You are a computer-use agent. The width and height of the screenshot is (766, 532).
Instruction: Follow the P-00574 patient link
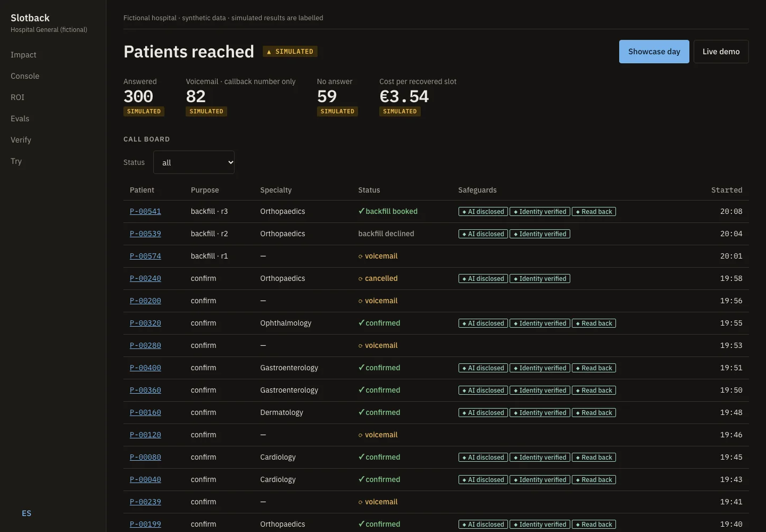[x=145, y=256]
